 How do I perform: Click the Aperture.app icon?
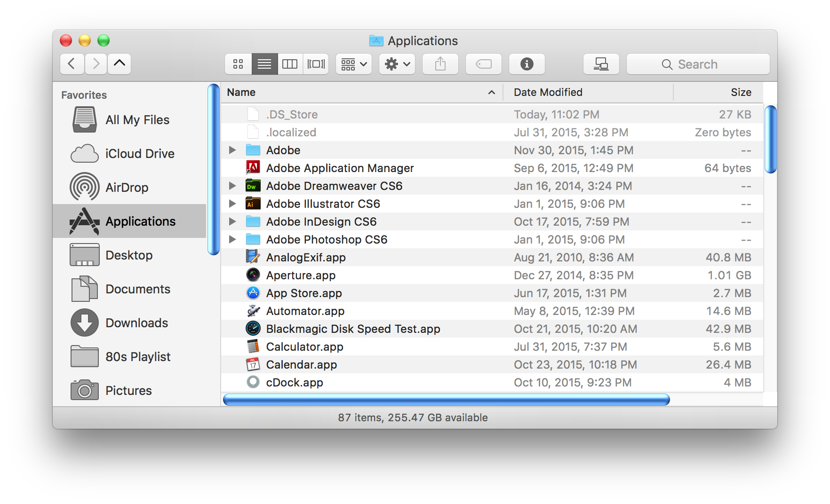point(253,275)
